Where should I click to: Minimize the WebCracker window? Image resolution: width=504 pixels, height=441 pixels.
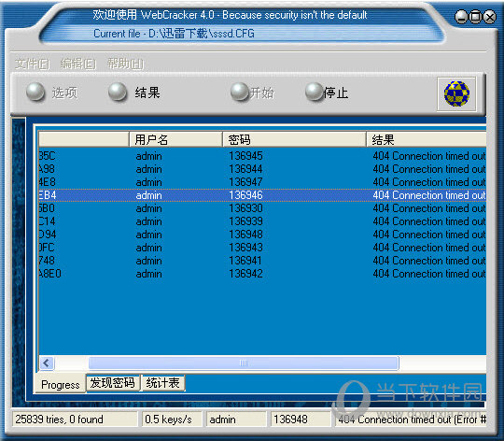click(461, 17)
